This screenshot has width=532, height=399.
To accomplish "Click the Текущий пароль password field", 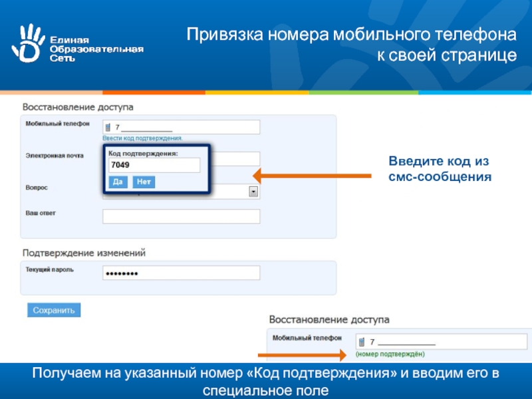I will tap(181, 273).
